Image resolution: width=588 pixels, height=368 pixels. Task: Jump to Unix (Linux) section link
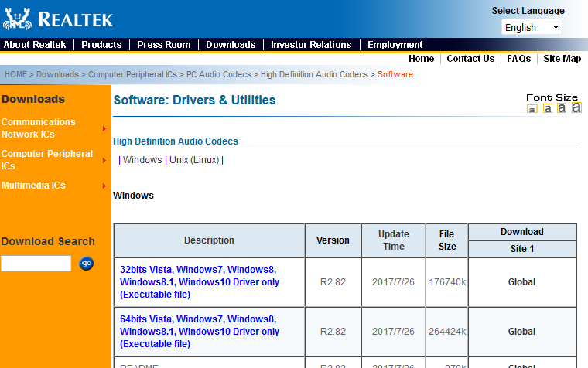pyautogui.click(x=194, y=160)
